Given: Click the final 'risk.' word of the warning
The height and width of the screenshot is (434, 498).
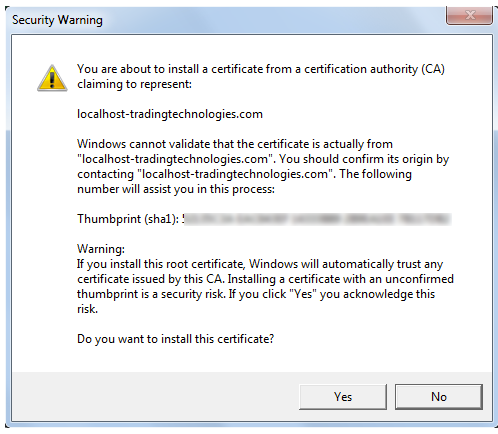Looking at the screenshot, I should 88,309.
